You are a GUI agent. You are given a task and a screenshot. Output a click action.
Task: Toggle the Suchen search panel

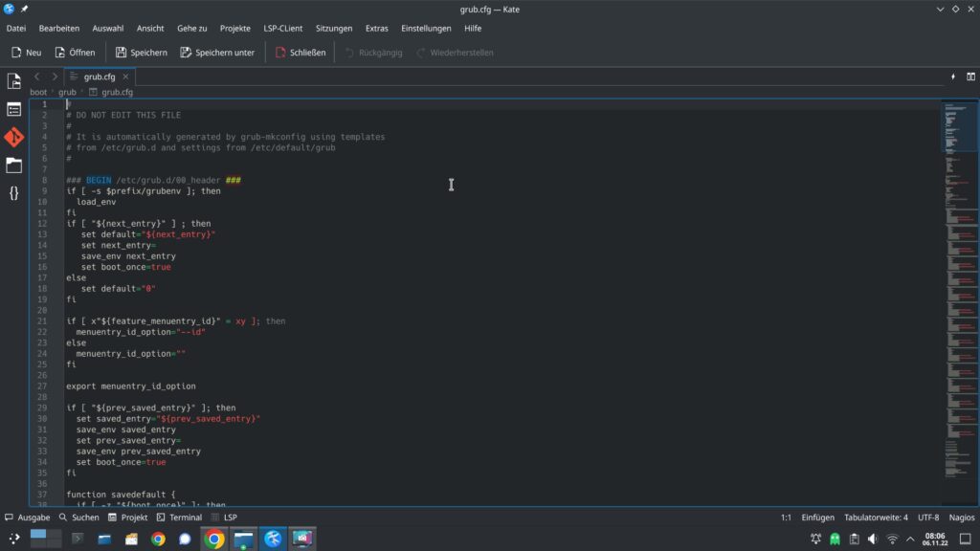click(x=79, y=518)
